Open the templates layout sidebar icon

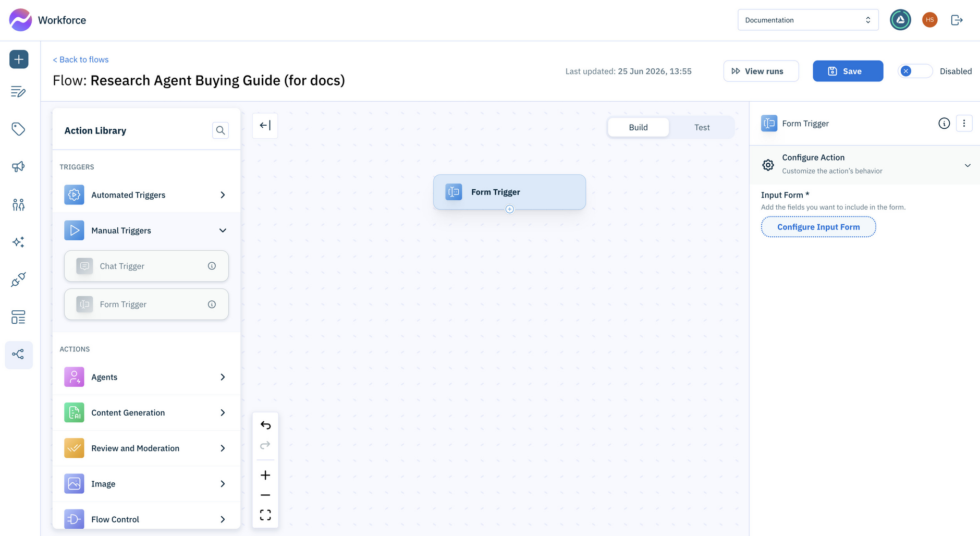pos(18,317)
